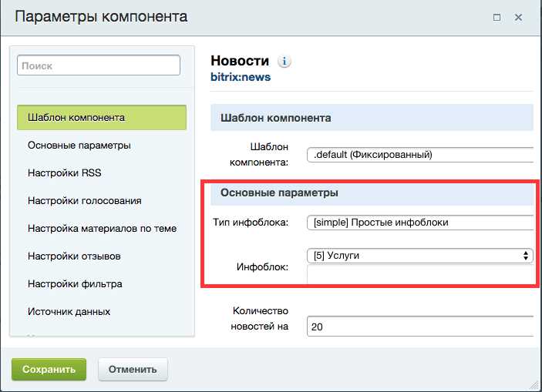Screen dimensions: 542x392
Task: Select Источник данных in the sidebar
Action: pos(69,312)
